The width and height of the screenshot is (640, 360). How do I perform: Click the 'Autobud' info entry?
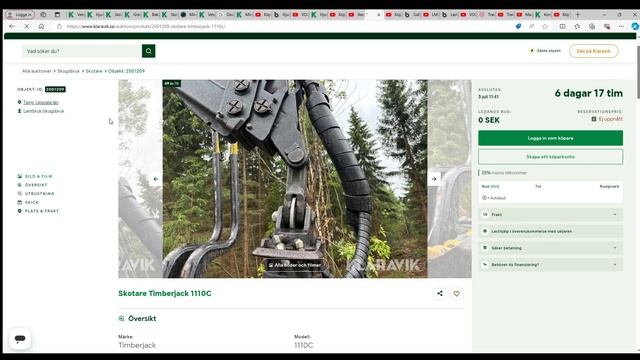click(494, 198)
